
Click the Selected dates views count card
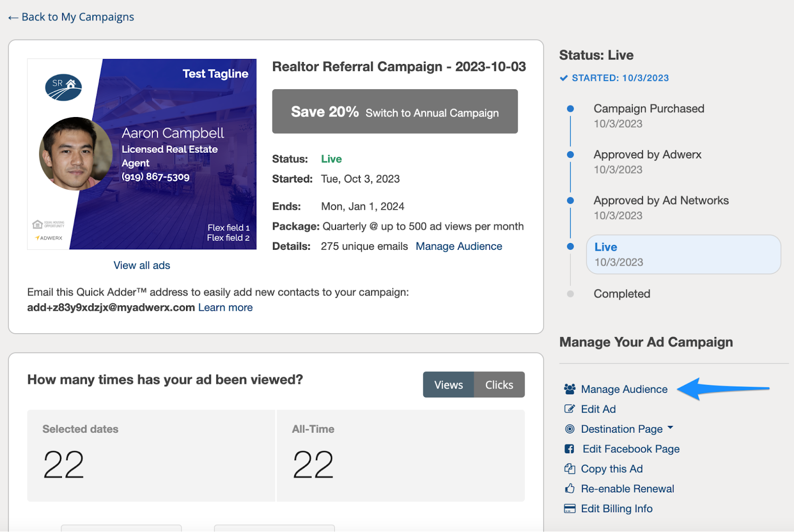[x=151, y=456]
